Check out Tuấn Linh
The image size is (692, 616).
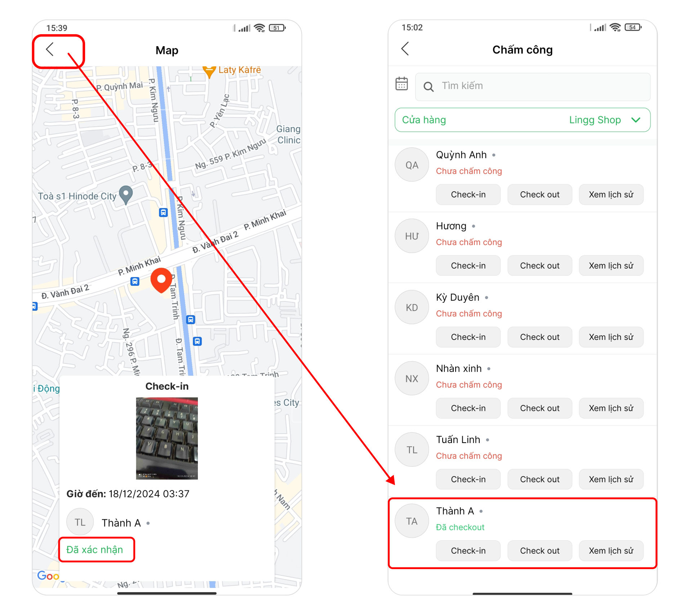pyautogui.click(x=540, y=479)
